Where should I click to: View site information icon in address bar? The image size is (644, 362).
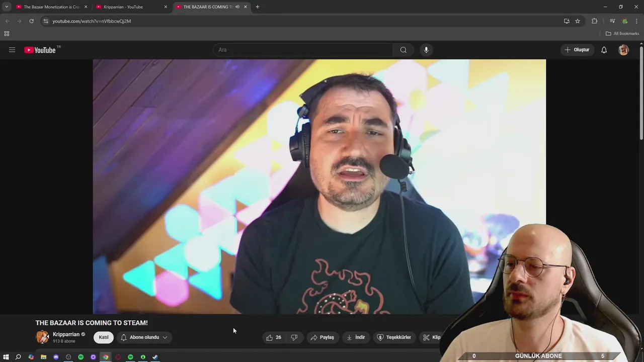tap(46, 21)
